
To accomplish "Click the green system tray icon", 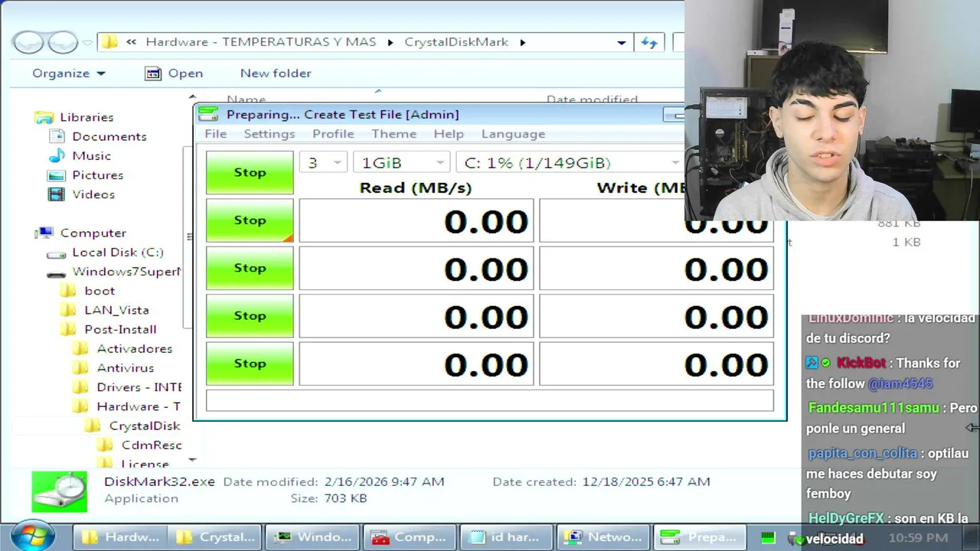I will [x=768, y=538].
